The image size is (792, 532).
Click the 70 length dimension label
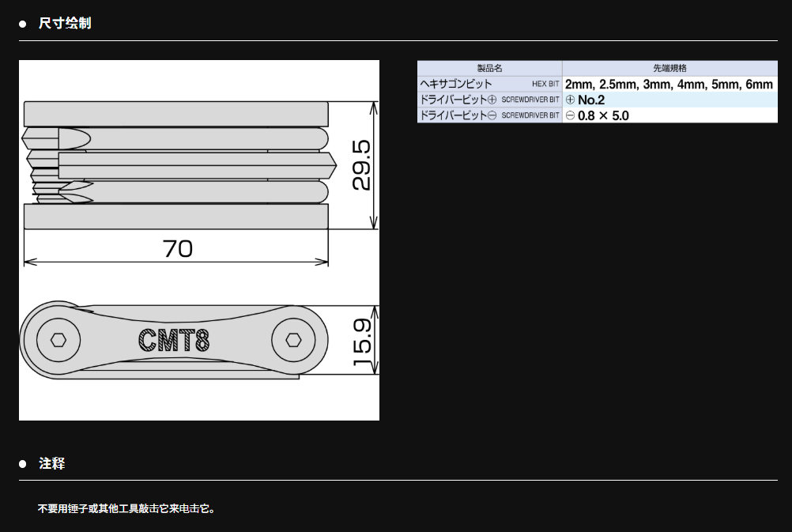tap(177, 248)
